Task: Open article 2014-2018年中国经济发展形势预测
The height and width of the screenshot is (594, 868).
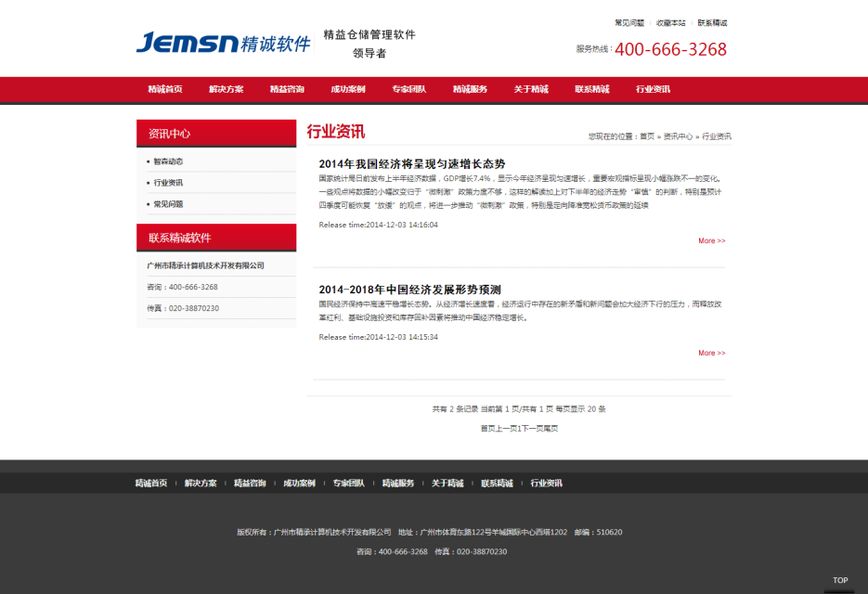Action: 409,290
